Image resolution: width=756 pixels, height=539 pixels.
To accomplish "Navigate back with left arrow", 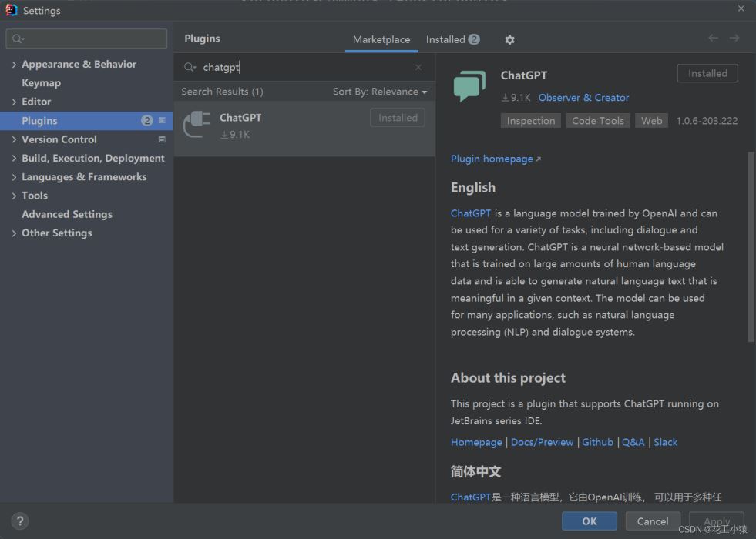I will pos(713,38).
